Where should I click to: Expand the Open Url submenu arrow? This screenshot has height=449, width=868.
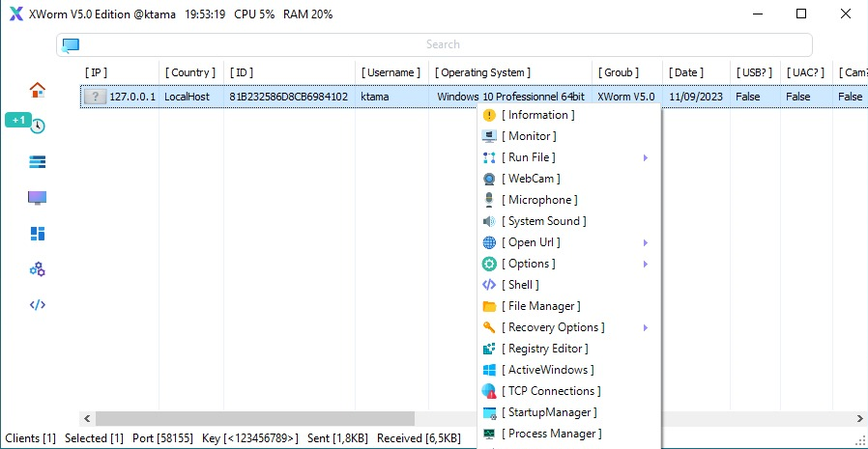click(646, 242)
